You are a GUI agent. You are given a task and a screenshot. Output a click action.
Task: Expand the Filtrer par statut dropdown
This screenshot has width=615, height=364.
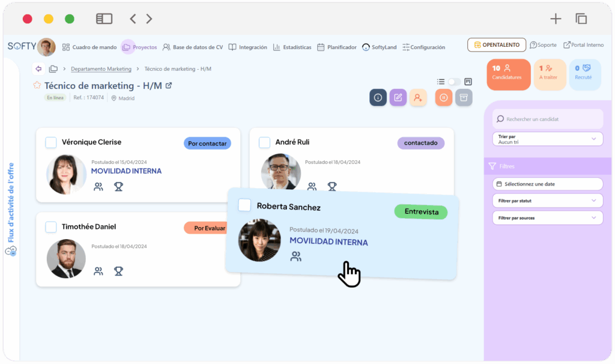[547, 201]
